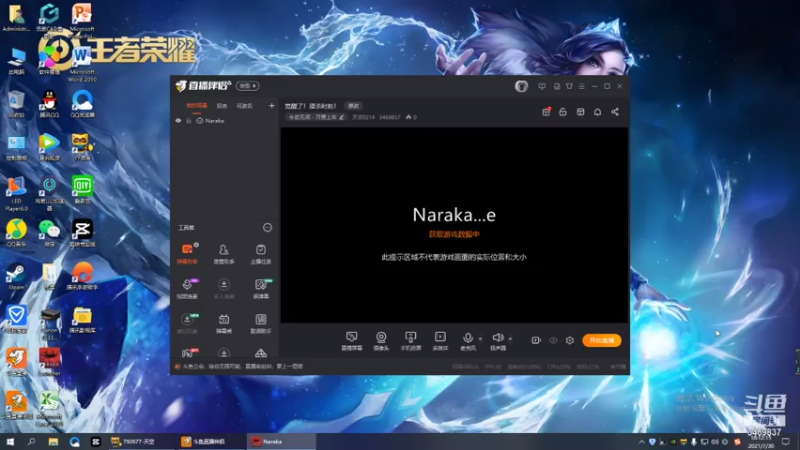Open the 房管助手 tool
This screenshot has width=800, height=450.
pyautogui.click(x=223, y=254)
